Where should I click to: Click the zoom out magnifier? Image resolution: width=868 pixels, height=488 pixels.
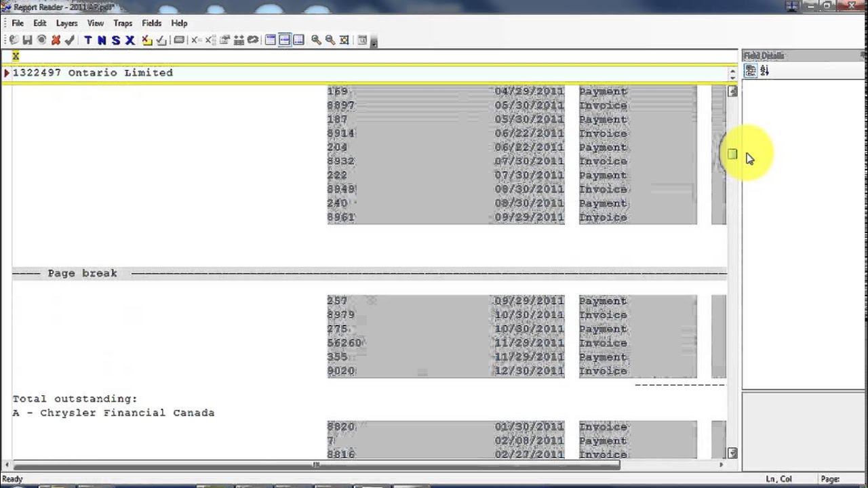(330, 40)
